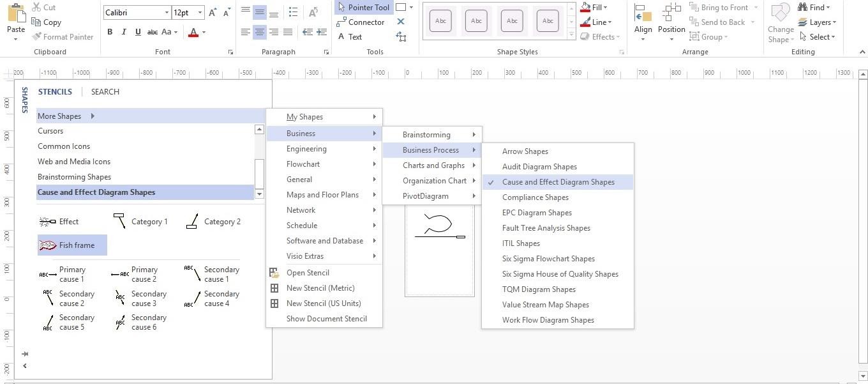Open the font size dropdown

click(200, 12)
